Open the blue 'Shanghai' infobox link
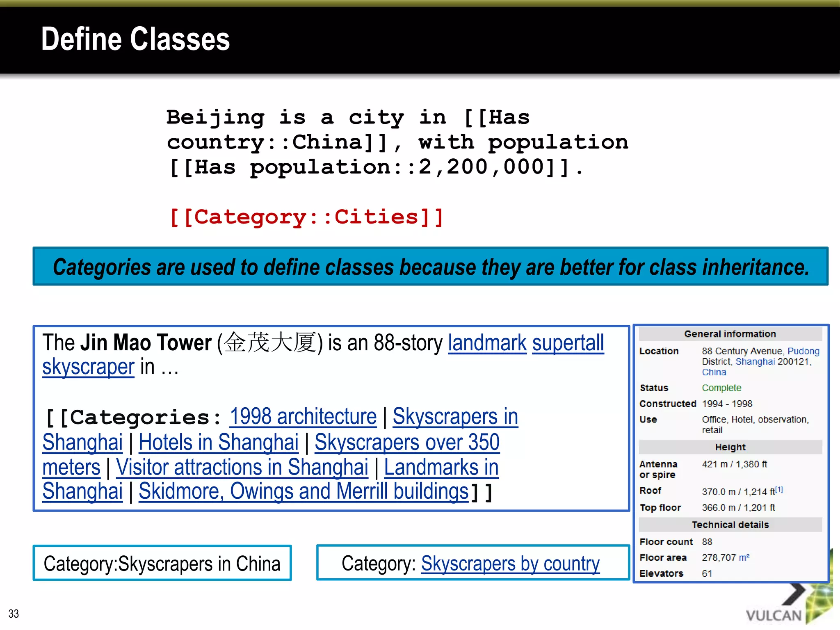The height and width of the screenshot is (630, 840). tap(755, 362)
